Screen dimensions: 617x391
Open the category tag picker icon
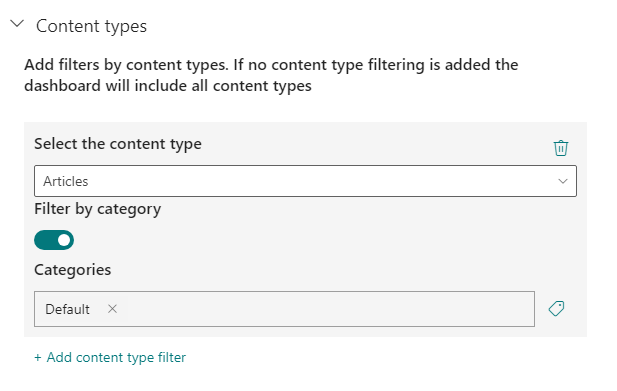pos(556,309)
